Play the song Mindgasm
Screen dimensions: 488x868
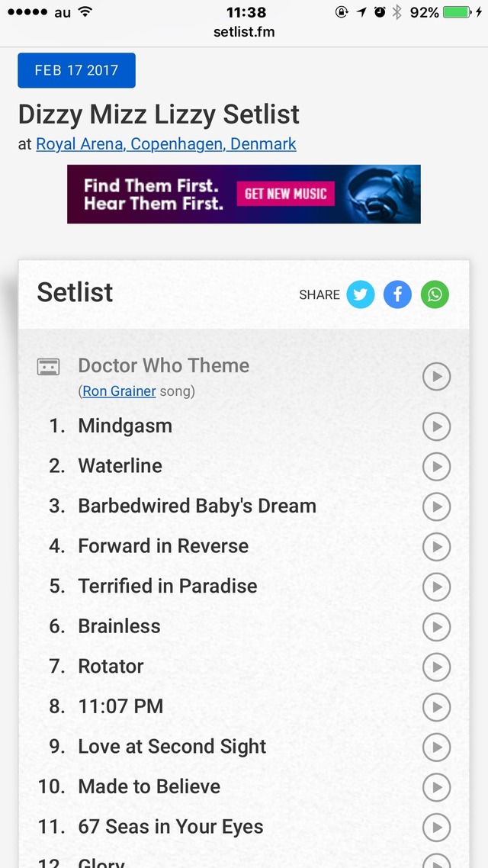(436, 426)
